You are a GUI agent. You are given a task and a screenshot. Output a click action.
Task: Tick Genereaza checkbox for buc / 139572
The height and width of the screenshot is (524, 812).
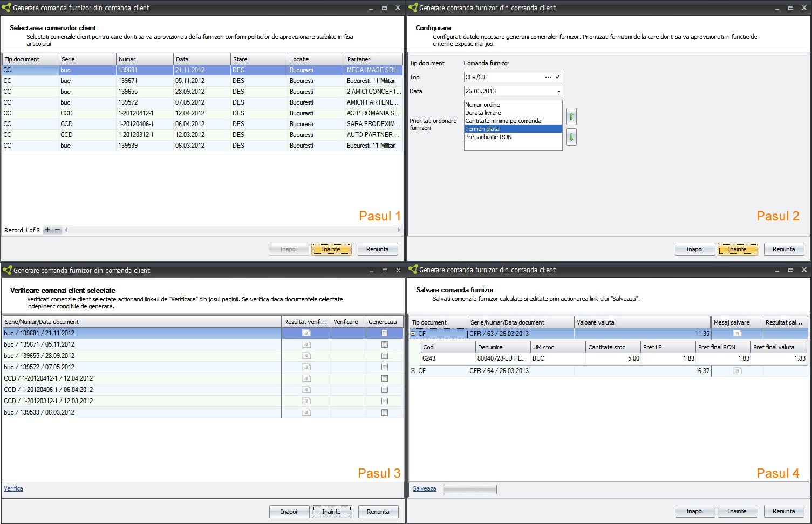click(385, 367)
